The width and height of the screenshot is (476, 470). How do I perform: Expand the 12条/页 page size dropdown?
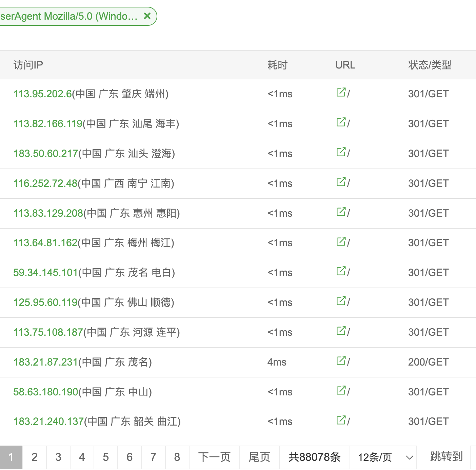point(383,457)
